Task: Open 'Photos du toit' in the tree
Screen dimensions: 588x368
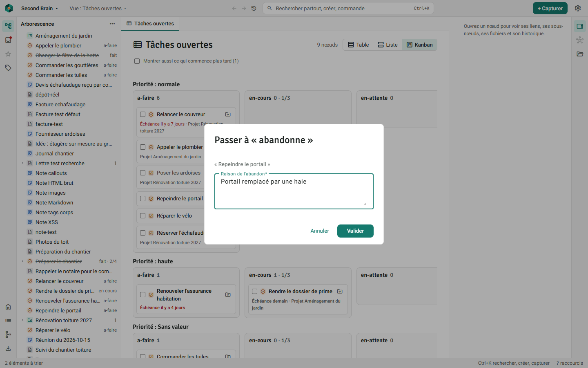Action: (52, 242)
